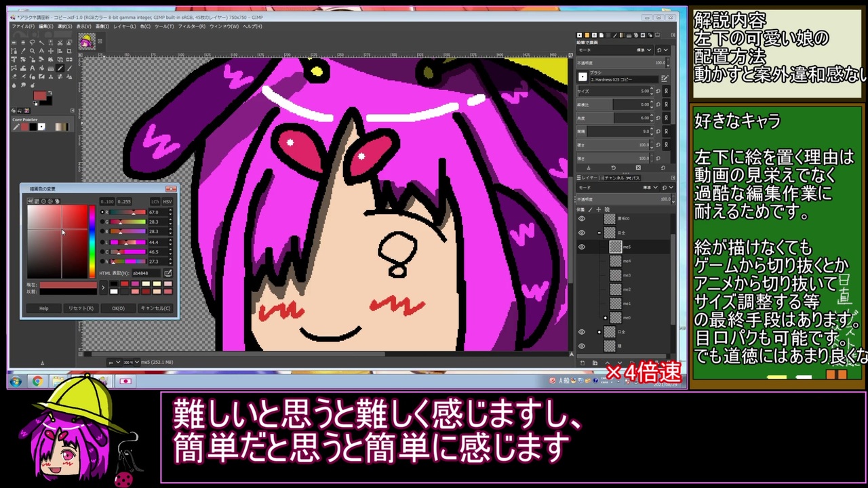Swap foreground and background colors arrow
Image resolution: width=868 pixels, height=488 pixels.
[50, 93]
